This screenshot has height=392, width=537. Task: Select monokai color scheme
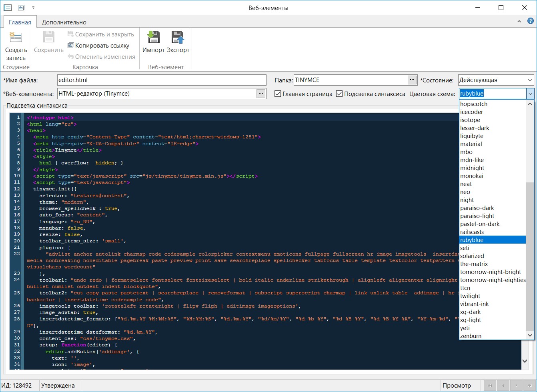tap(493, 176)
